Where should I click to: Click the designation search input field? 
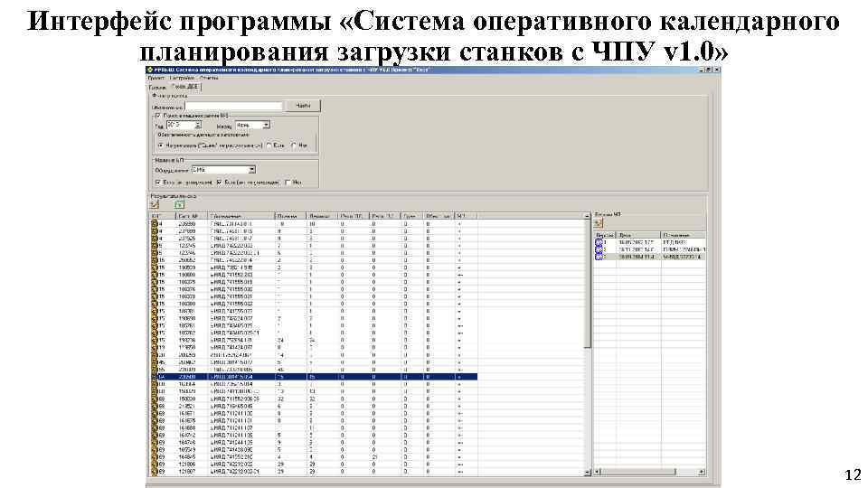[233, 106]
